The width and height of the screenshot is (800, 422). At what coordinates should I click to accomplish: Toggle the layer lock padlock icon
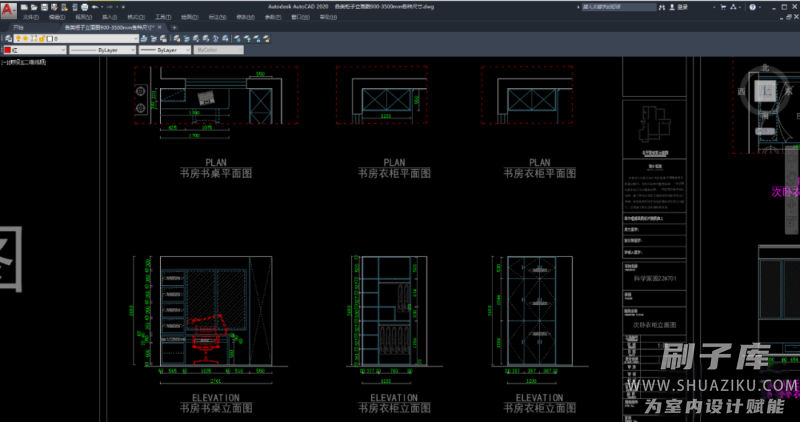pyautogui.click(x=40, y=39)
